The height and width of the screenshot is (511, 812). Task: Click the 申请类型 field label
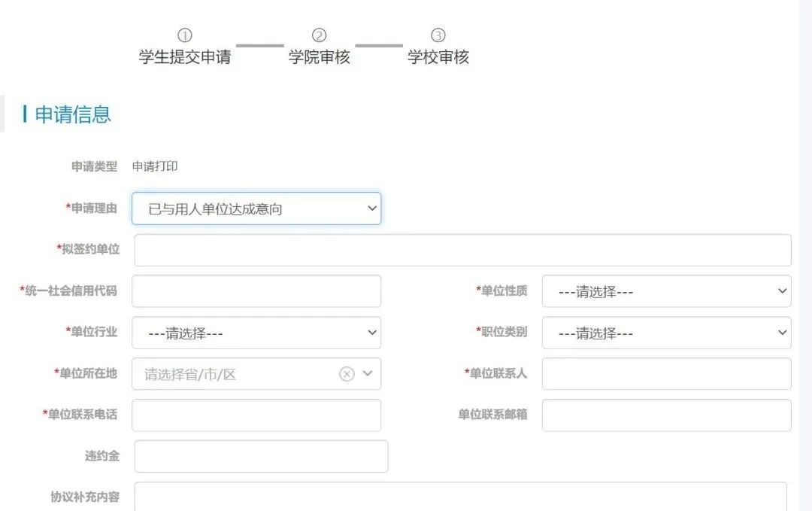pos(94,166)
